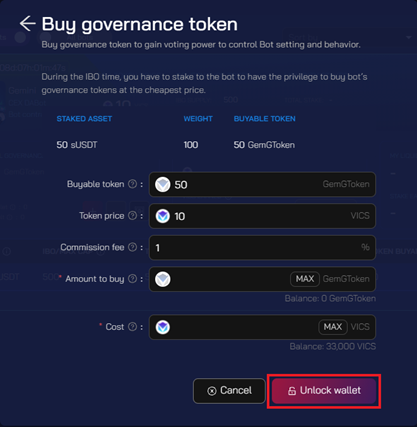The width and height of the screenshot is (417, 427).
Task: Open the Commission fee question mark icon
Action: click(133, 247)
